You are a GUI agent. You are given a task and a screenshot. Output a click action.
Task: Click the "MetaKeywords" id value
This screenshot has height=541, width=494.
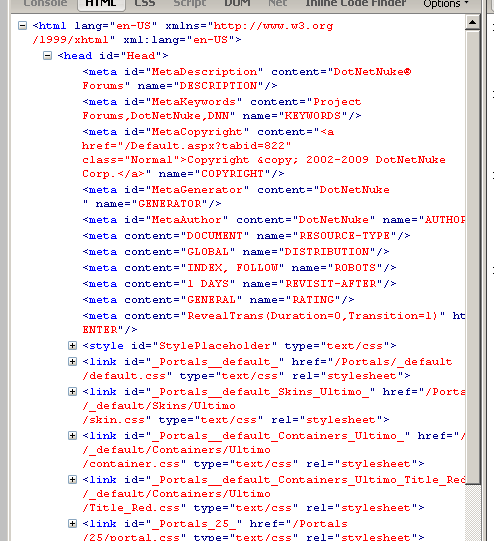pos(194,102)
